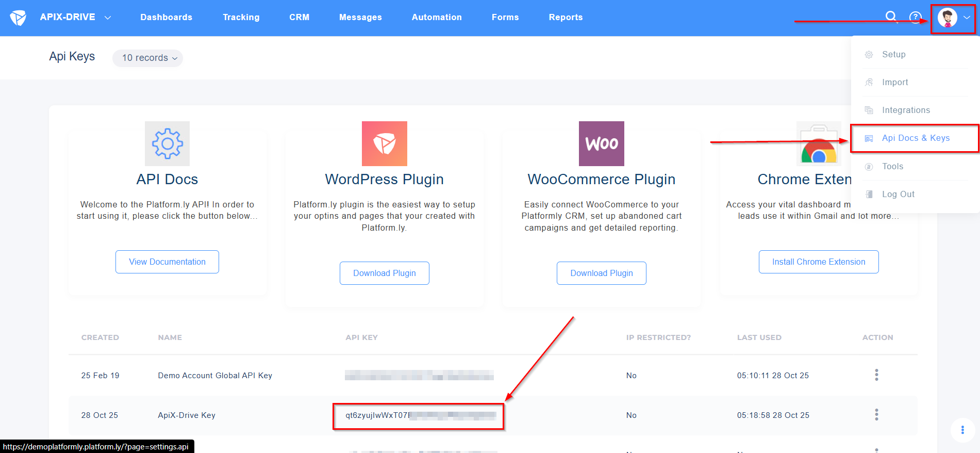
Task: Open the Automation section in the navigation
Action: coord(436,17)
